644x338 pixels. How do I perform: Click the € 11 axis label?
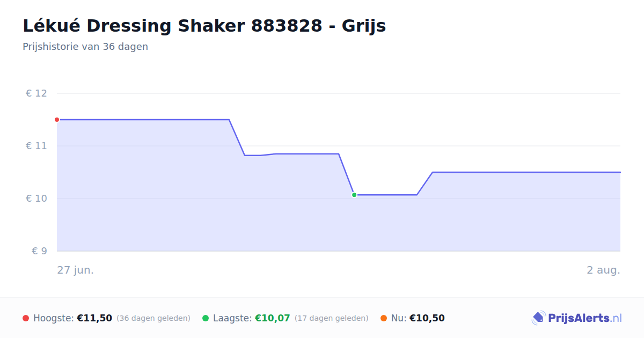pyautogui.click(x=36, y=146)
